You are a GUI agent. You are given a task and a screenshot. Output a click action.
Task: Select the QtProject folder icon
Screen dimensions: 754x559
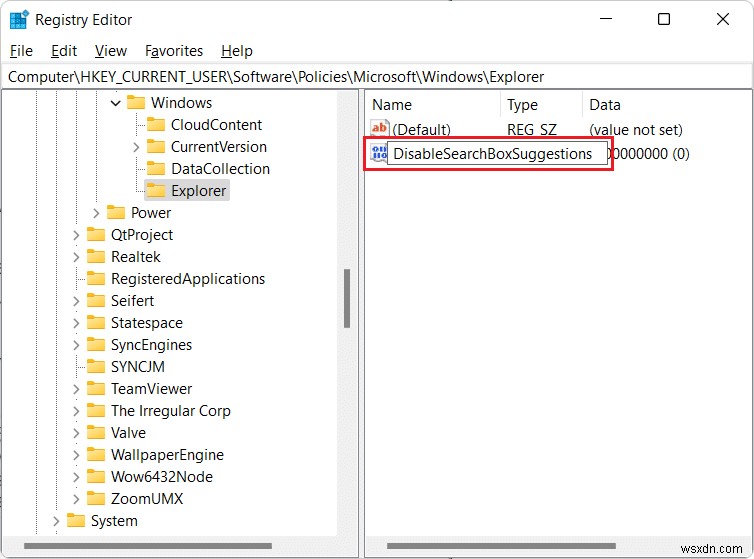[x=96, y=235]
